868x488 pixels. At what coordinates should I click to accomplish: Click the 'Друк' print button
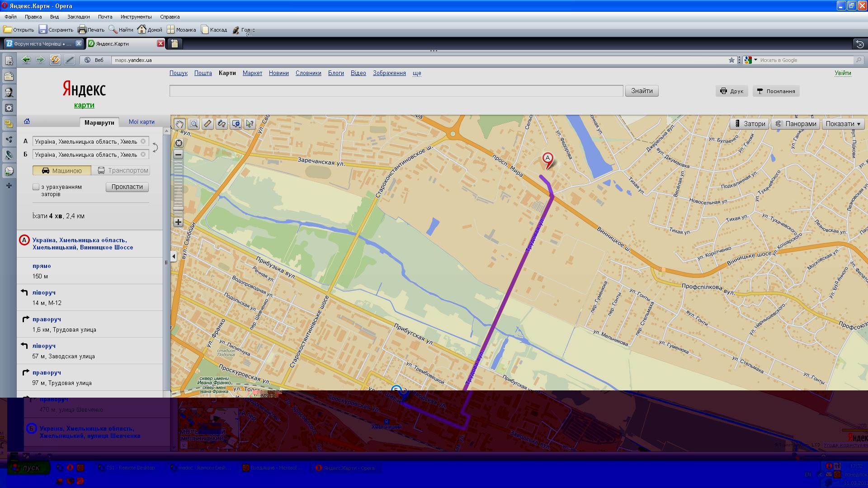[x=732, y=91]
